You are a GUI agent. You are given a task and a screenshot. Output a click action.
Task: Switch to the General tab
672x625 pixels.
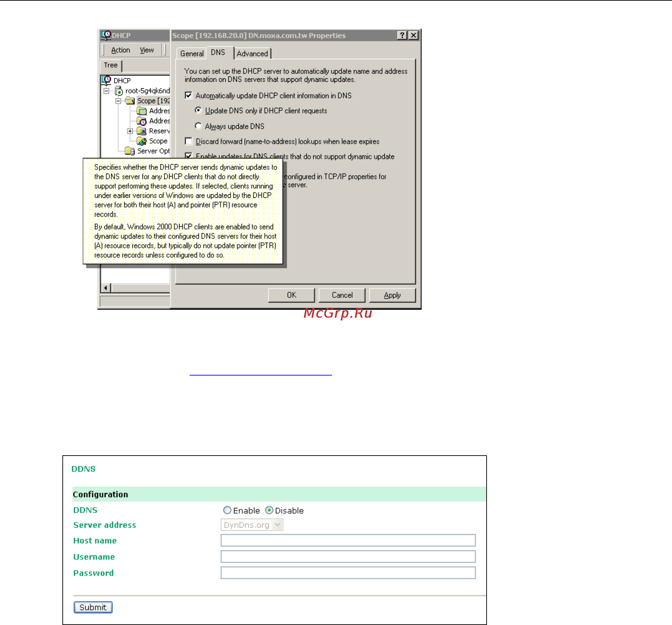[x=192, y=53]
